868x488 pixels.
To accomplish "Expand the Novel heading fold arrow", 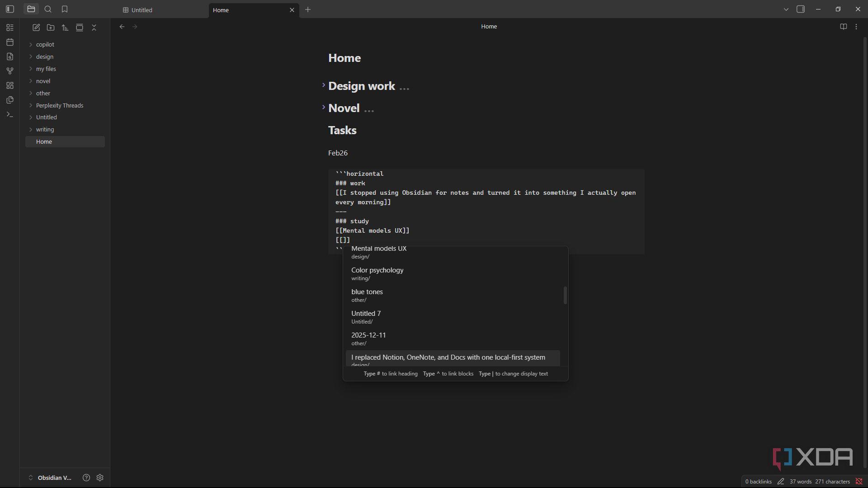I will [324, 107].
